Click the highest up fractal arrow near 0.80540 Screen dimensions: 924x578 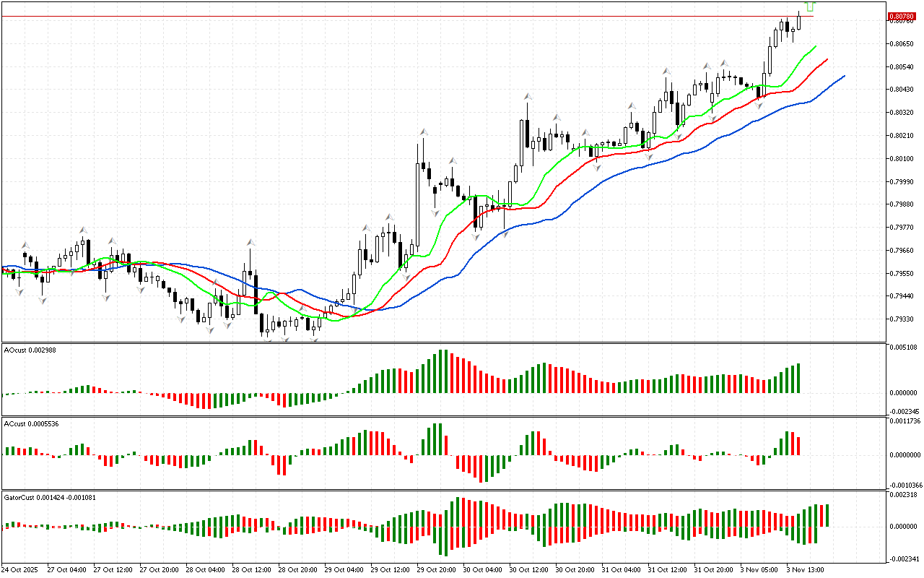(x=667, y=71)
